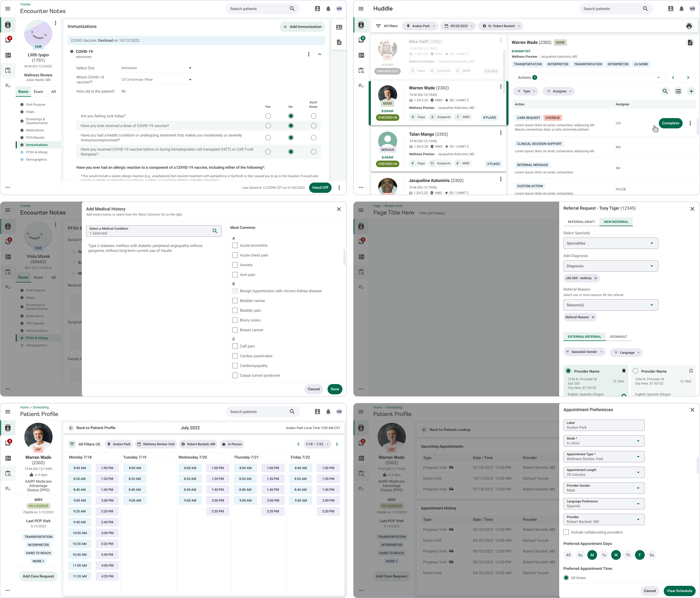This screenshot has width=700, height=598.
Task: Open the document icon beside Warren Wade header
Action: tap(690, 43)
